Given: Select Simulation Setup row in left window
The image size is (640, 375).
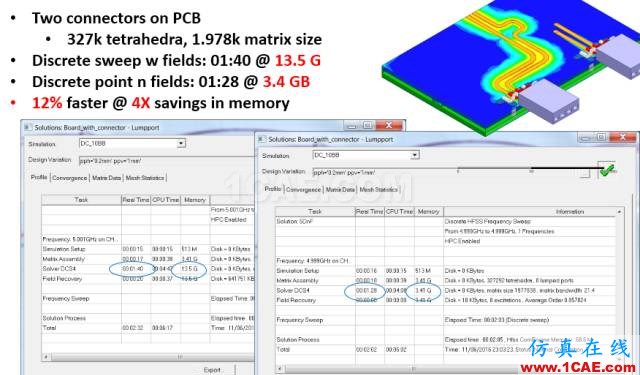Looking at the screenshot, I should [x=148, y=249].
